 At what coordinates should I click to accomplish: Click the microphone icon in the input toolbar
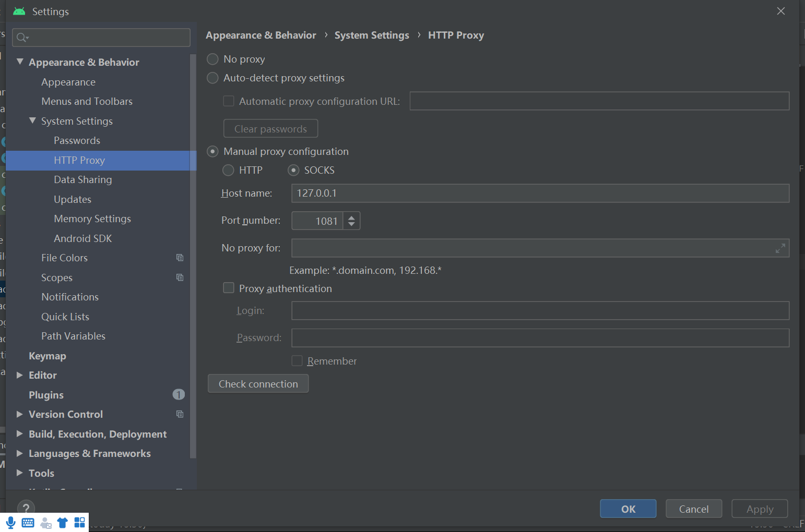(11, 523)
